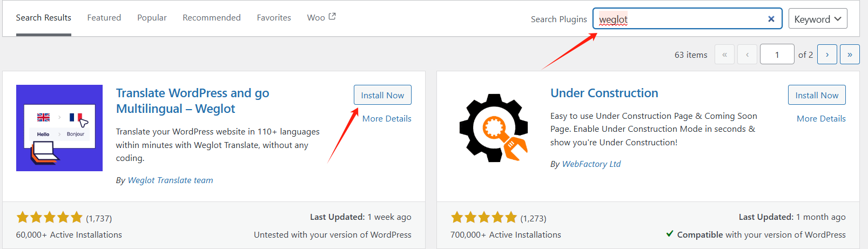Click the previous page arrow
The image size is (868, 249).
tap(747, 55)
